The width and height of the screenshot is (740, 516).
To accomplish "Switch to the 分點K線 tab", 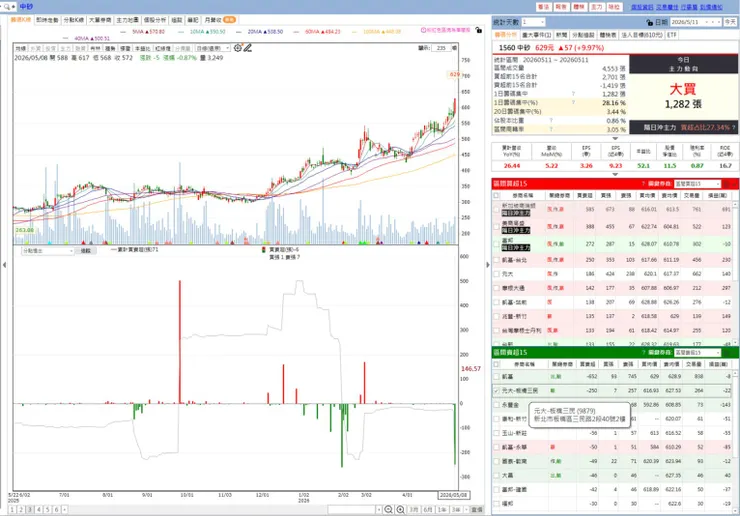I will point(74,20).
